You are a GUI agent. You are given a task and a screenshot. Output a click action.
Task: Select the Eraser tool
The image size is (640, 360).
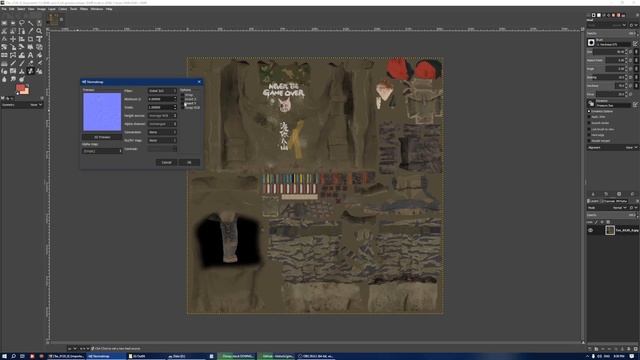click(30, 63)
